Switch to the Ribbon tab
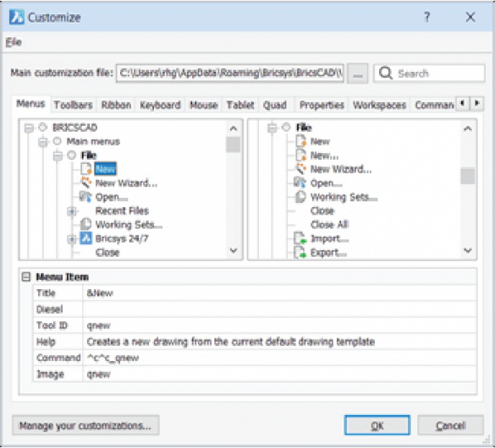 (116, 105)
